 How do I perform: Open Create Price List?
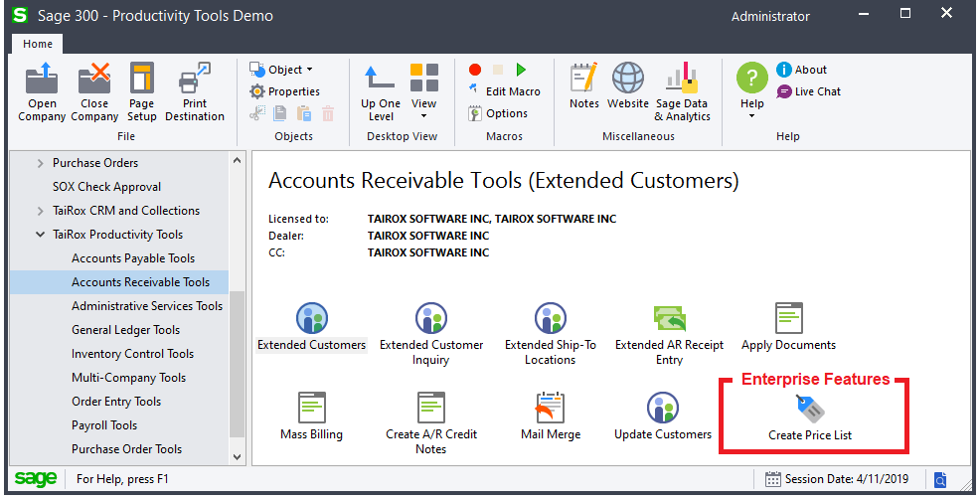point(810,417)
